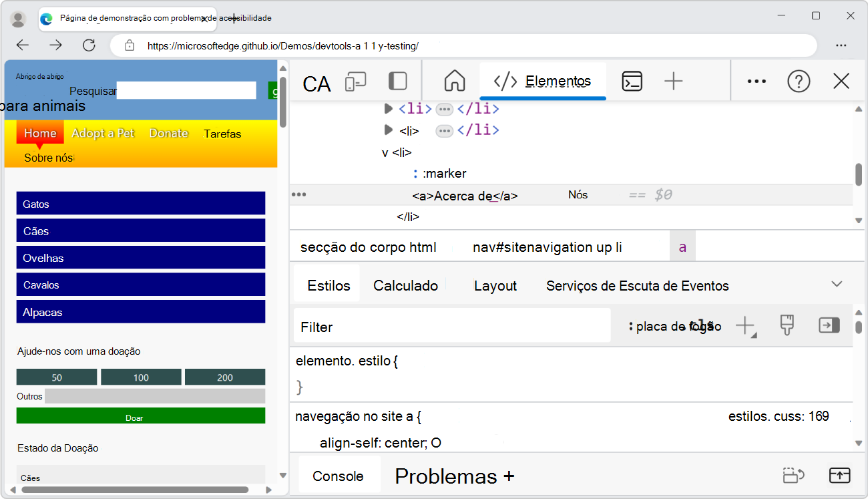This screenshot has height=499, width=868.
Task: Add a new DevTools tool with the plus icon
Action: (x=674, y=81)
